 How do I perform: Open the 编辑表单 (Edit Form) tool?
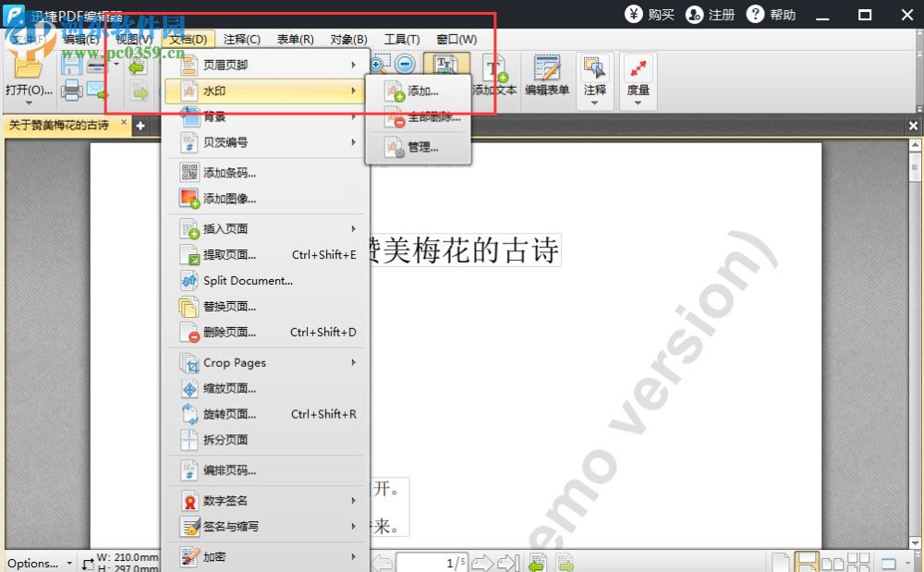[547, 74]
